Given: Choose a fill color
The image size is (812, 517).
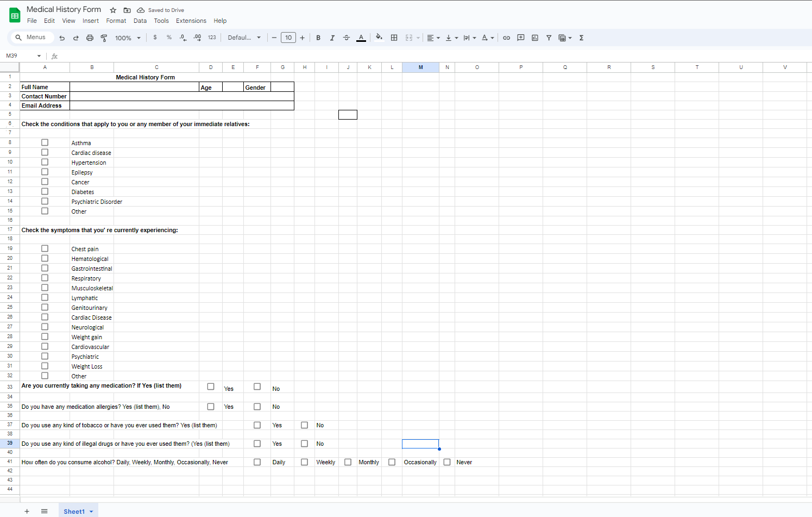Looking at the screenshot, I should (379, 38).
